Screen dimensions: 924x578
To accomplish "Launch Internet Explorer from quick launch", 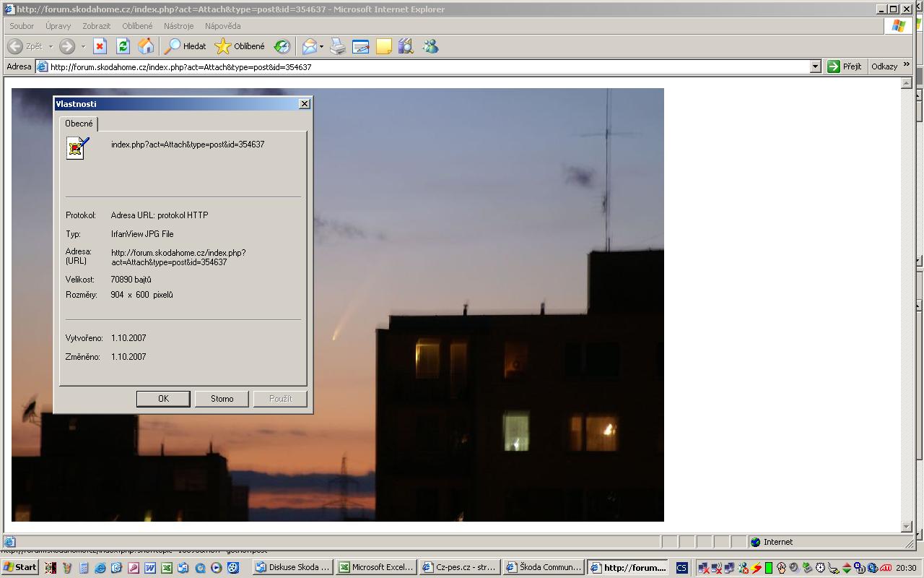I will click(x=100, y=568).
